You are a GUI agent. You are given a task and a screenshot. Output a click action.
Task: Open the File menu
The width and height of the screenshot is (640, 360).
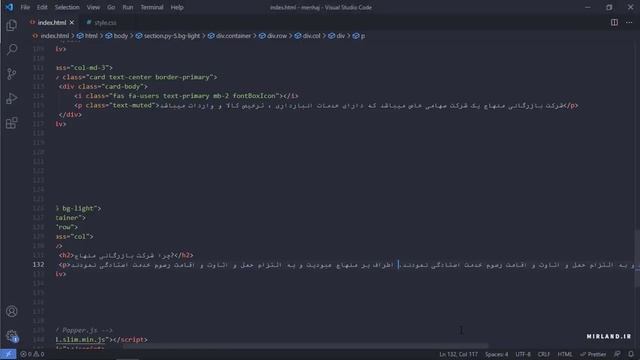point(25,7)
